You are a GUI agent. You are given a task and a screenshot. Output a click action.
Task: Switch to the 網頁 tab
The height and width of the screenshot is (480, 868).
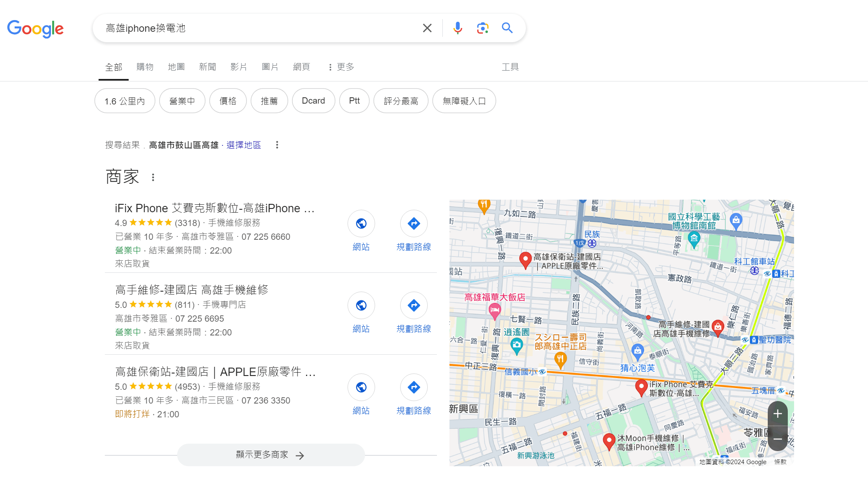[x=302, y=67]
